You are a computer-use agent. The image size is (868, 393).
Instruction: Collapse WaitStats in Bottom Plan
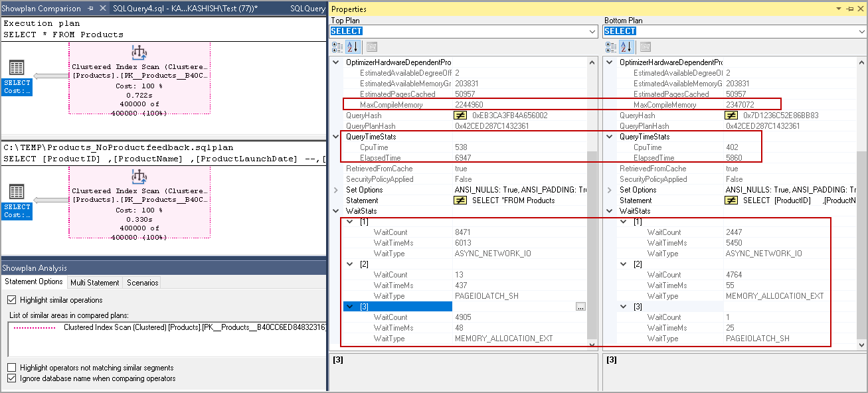610,211
